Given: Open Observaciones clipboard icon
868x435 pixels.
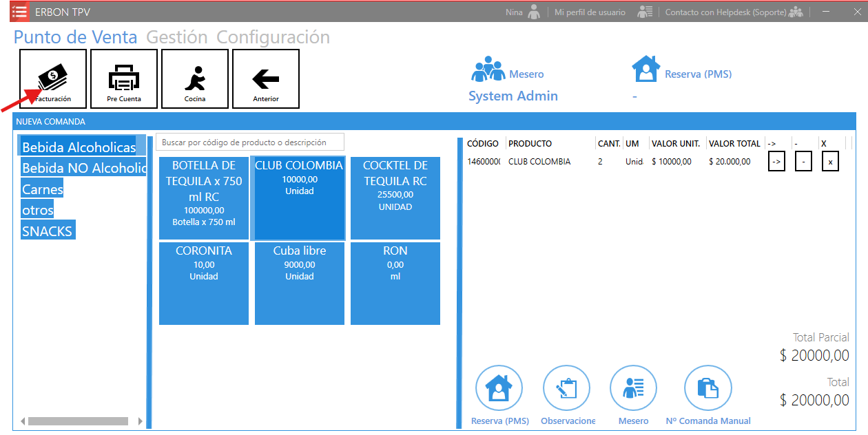Looking at the screenshot, I should click(566, 388).
